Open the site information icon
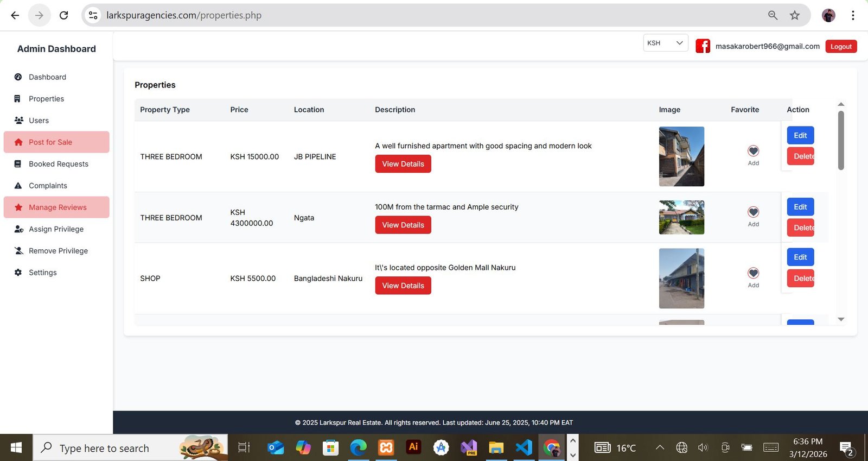 coord(93,15)
